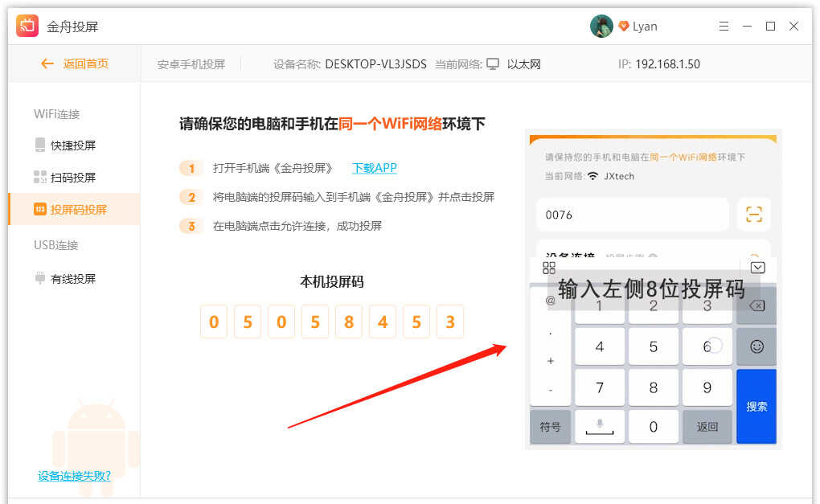Viewport: 820px width, 504px height.
Task: Open the hamburger menu in title bar
Action: click(x=724, y=27)
